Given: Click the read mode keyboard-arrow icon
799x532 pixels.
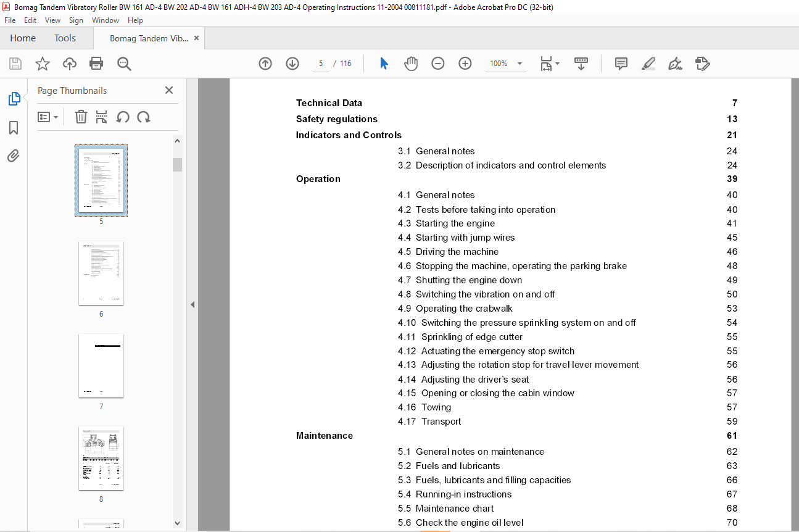Looking at the screenshot, I should [x=581, y=64].
